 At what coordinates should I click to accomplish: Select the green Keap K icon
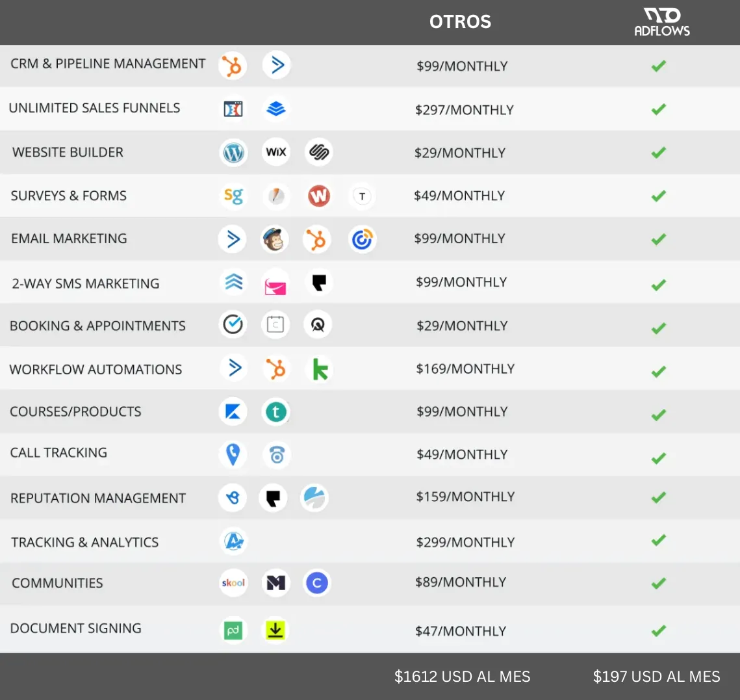tap(320, 369)
